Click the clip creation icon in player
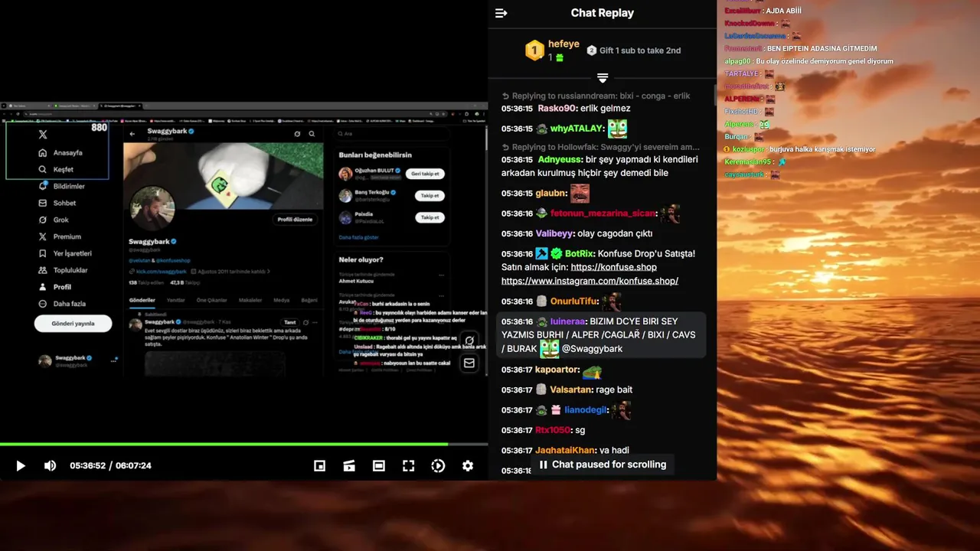The height and width of the screenshot is (551, 980). 349,465
